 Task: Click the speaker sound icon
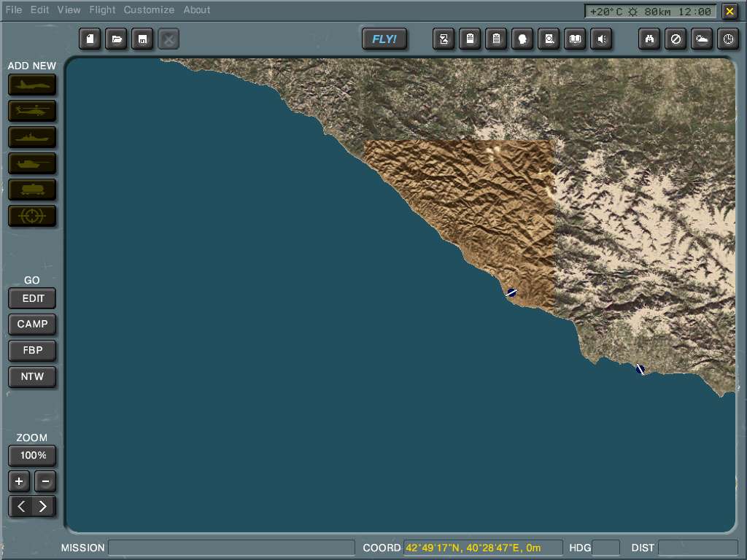click(601, 39)
